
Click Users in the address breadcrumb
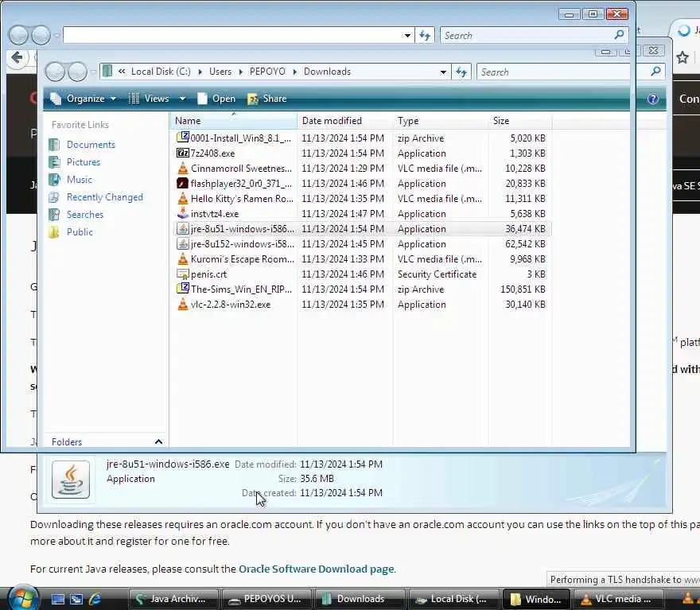(220, 72)
